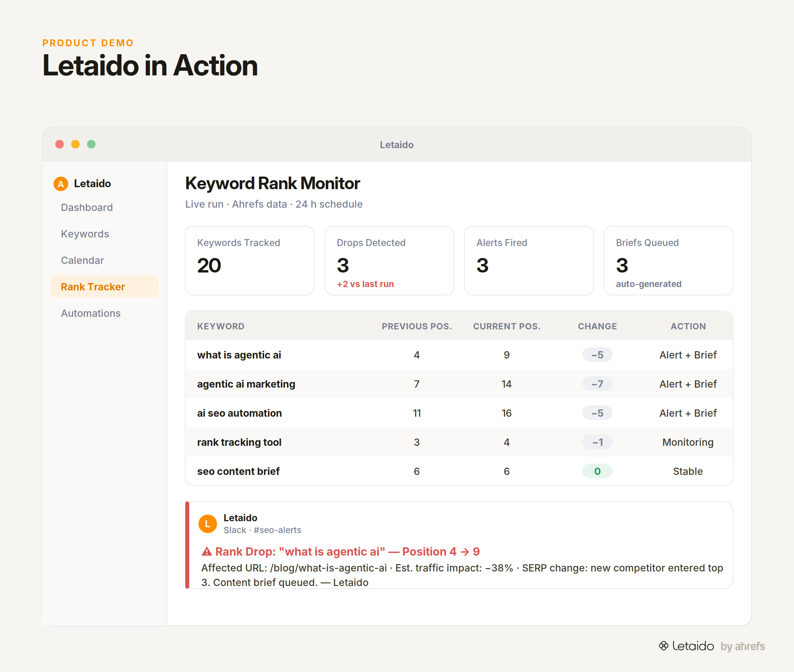
Task: Click the –1 change badge
Action: pos(597,442)
